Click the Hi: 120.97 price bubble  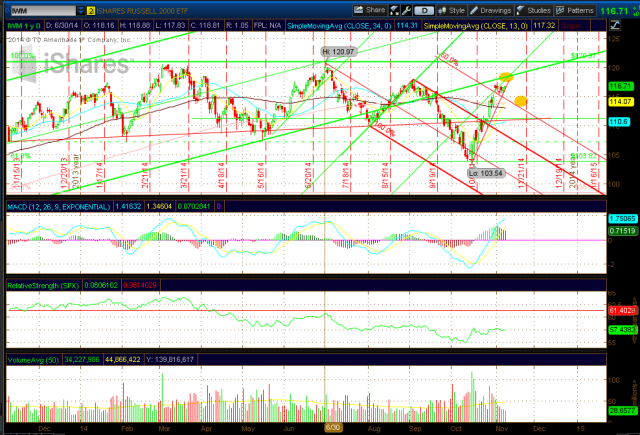pos(338,52)
